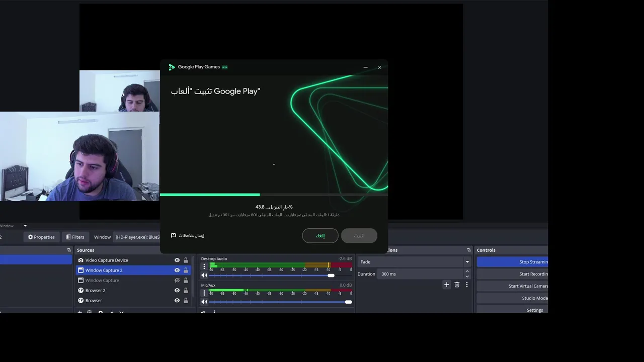
Task: Minimize the Google Play Games installer window
Action: point(366,67)
